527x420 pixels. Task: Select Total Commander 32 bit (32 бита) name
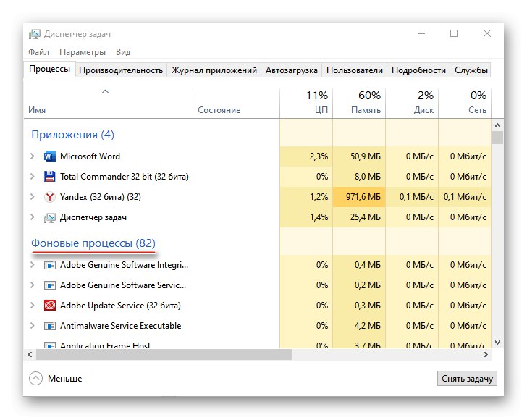(125, 177)
